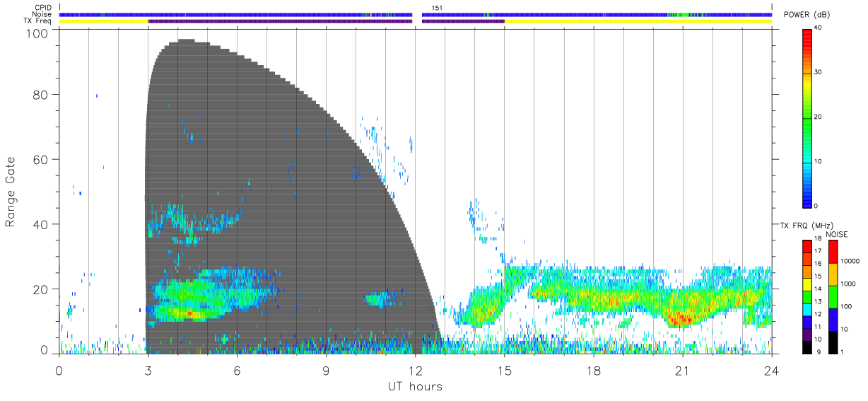This screenshot has height=401, width=868.
Task: Click the "60" tick on the Range Gate axis
Action: (41, 160)
